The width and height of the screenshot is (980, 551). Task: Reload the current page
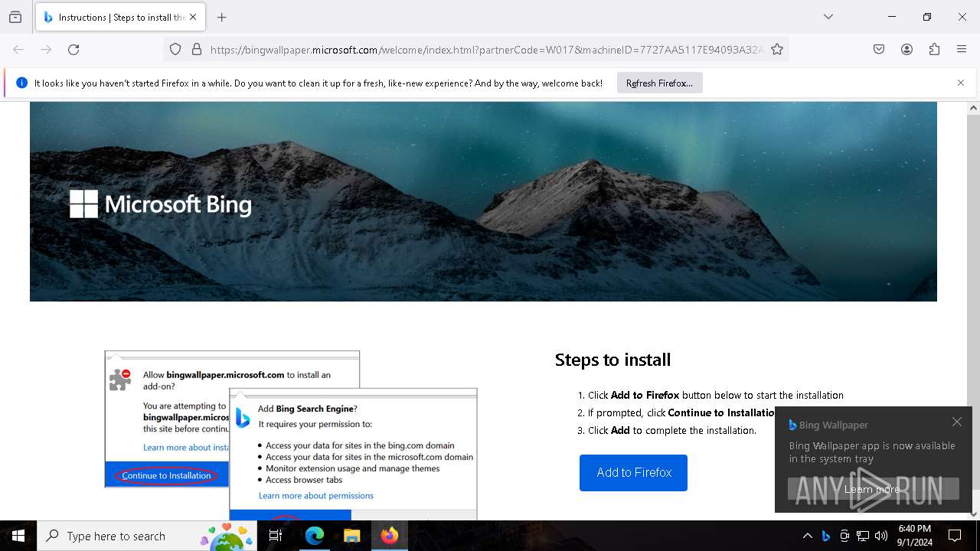pos(73,49)
